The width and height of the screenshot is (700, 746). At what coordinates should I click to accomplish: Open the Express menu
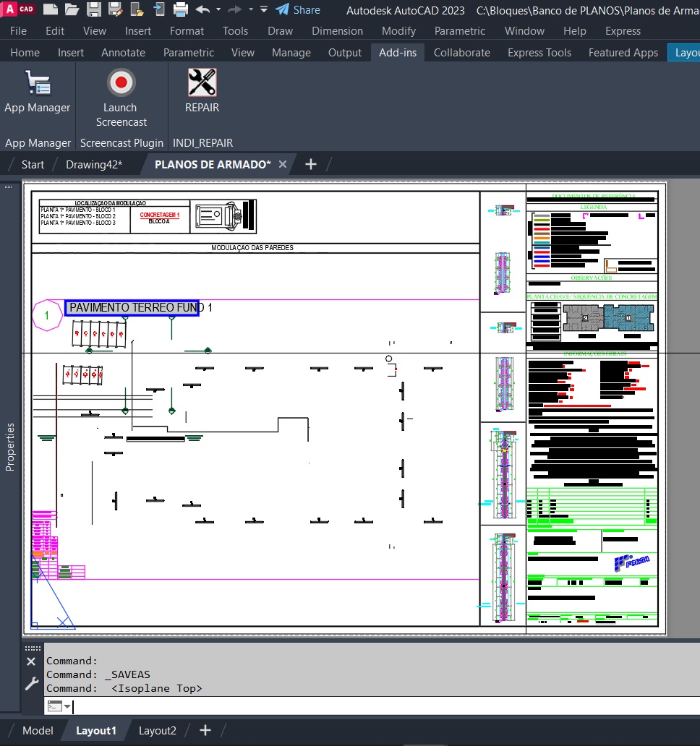click(623, 31)
